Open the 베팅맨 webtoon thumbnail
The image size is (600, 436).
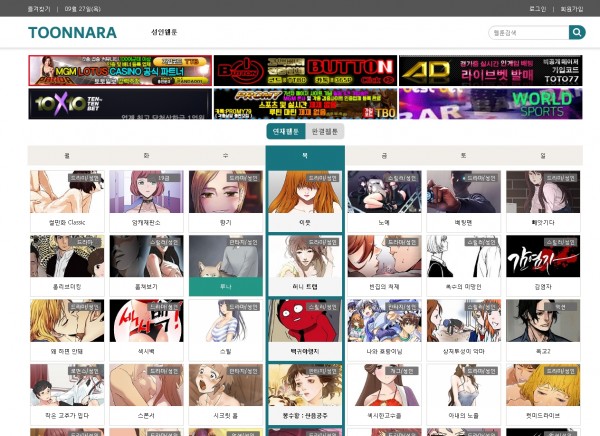click(x=463, y=192)
